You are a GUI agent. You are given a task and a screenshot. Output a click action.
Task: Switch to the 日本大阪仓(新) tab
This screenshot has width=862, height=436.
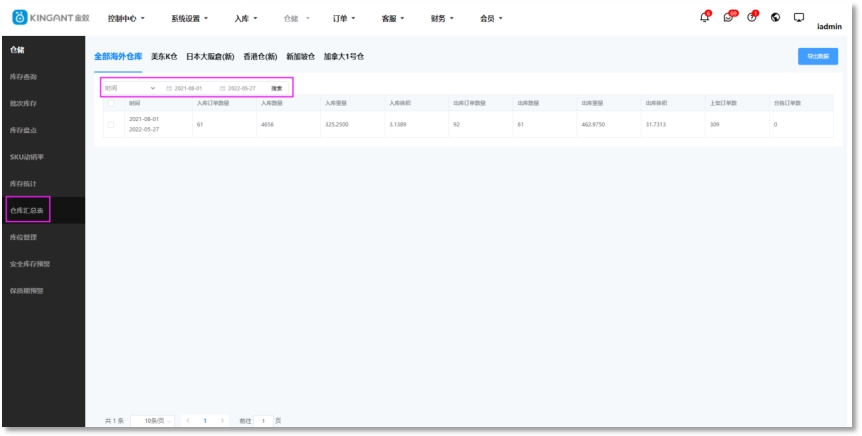point(210,57)
